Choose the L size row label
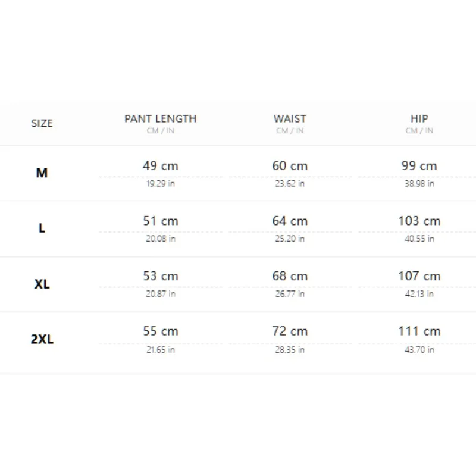476x476 pixels. [x=42, y=228]
